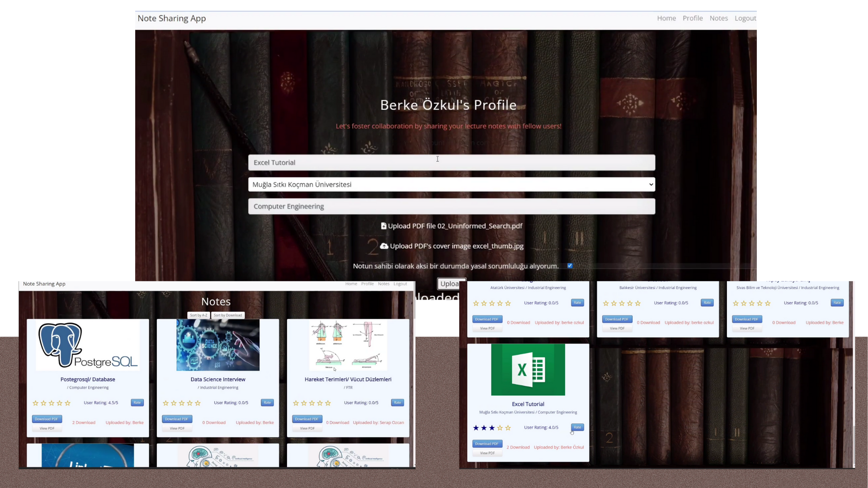Download PDF of the Excel Tutorial note
868x488 pixels.
point(487,444)
